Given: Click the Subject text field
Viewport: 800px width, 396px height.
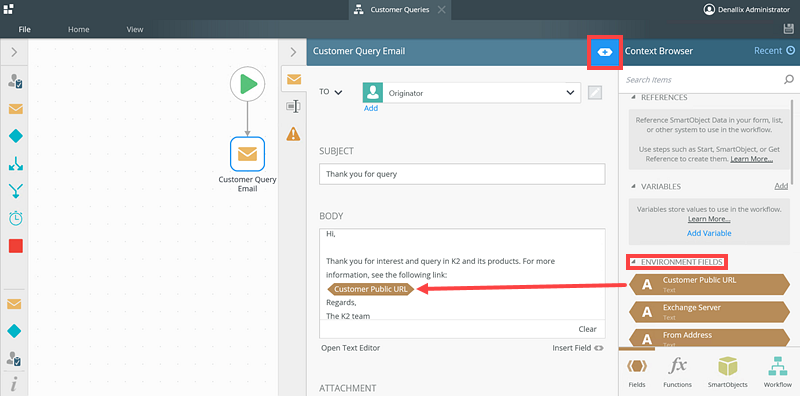Looking at the screenshot, I should (x=462, y=174).
